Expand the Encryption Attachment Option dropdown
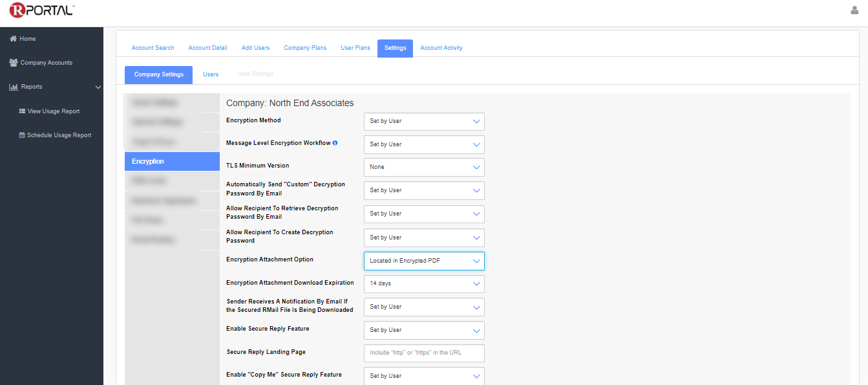 [x=424, y=261]
